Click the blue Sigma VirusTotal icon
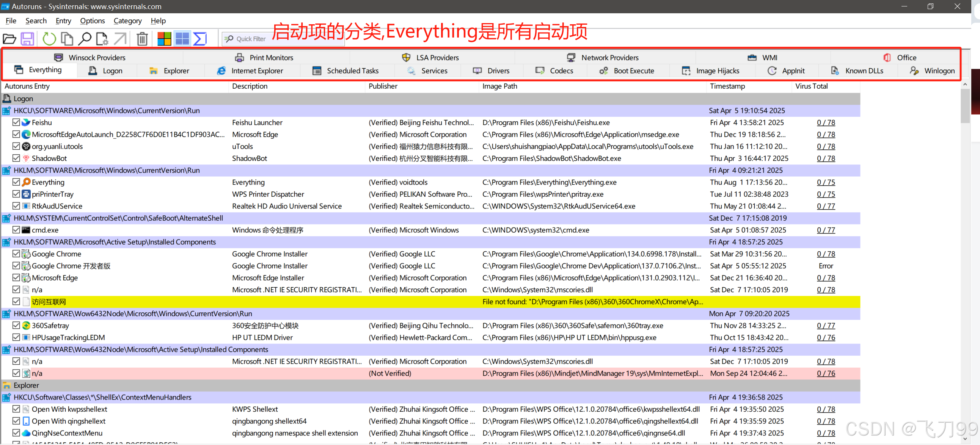 pos(200,39)
